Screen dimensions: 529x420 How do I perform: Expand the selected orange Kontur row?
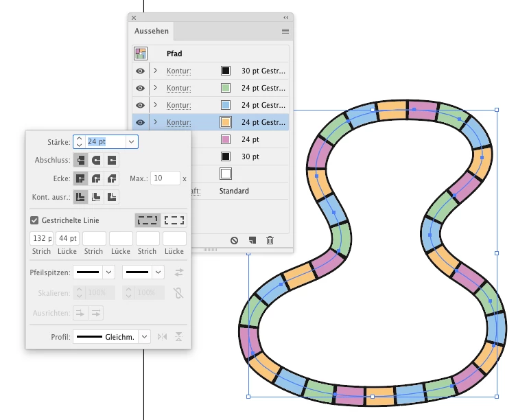click(x=155, y=122)
